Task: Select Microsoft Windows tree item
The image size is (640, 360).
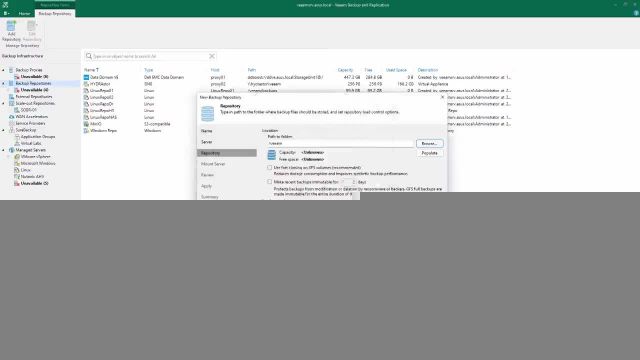Action: 38,163
